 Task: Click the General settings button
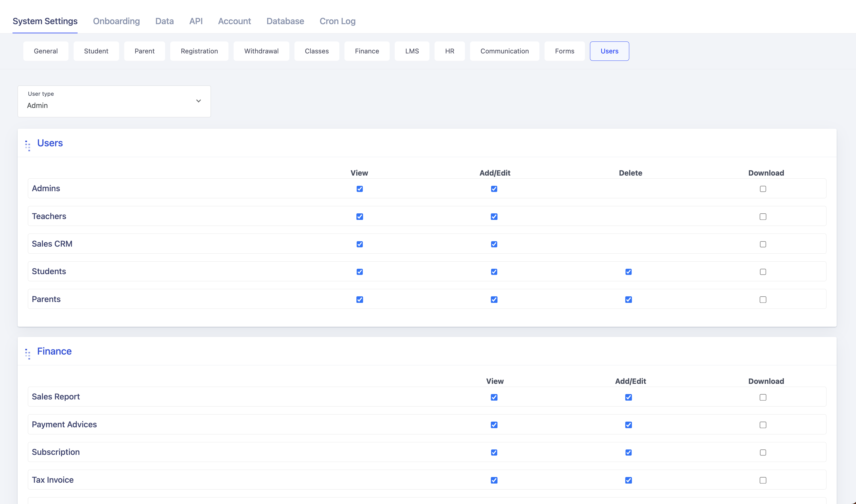coord(45,51)
